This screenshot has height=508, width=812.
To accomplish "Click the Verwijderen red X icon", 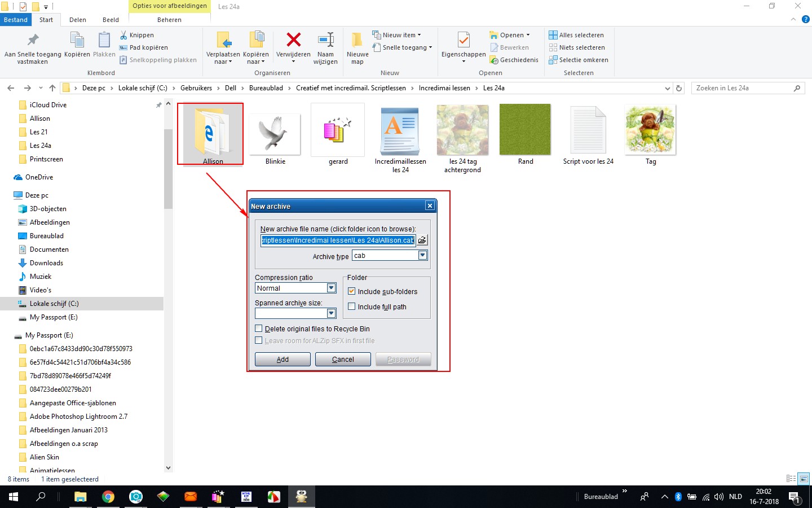I will [x=293, y=40].
